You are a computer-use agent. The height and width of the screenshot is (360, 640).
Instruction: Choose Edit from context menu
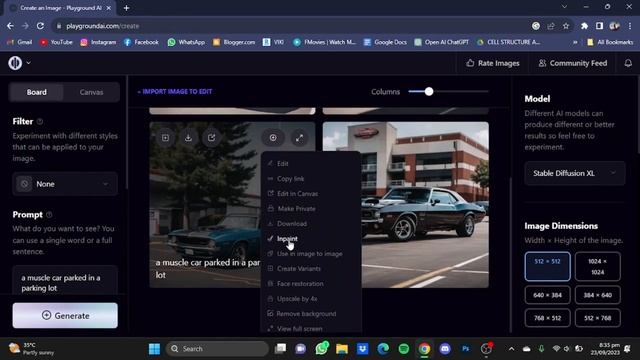coord(311,164)
